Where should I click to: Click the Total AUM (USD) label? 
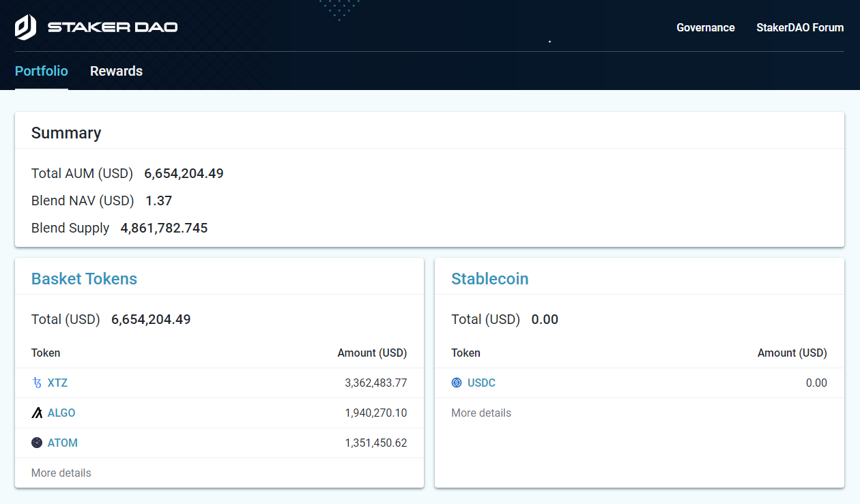(82, 174)
